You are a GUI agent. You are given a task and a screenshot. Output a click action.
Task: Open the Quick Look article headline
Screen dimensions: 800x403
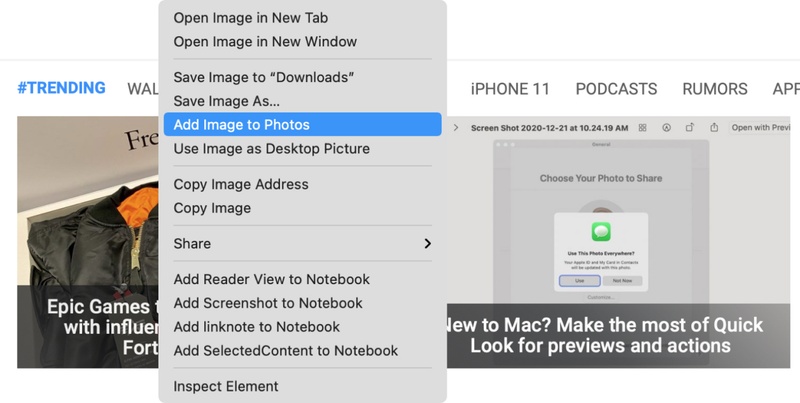605,335
